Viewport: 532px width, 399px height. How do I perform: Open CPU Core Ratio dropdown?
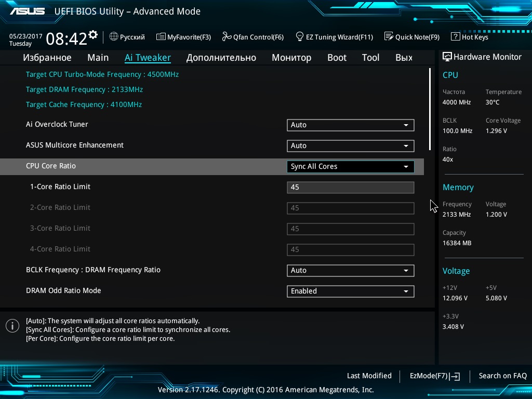351,167
